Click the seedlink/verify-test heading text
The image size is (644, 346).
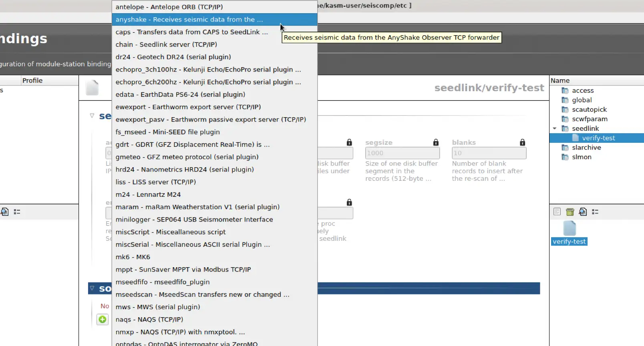[x=489, y=88]
